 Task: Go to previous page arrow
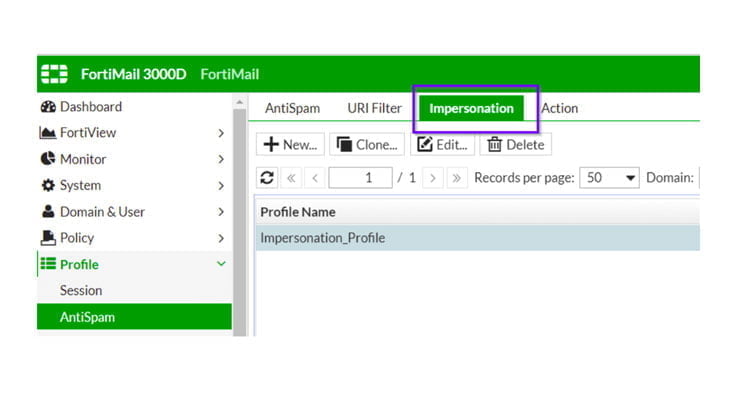[314, 177]
